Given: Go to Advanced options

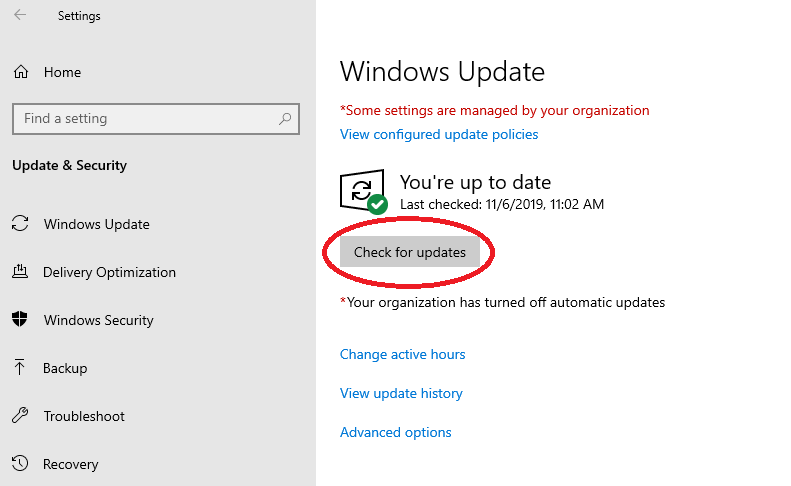Looking at the screenshot, I should [395, 432].
